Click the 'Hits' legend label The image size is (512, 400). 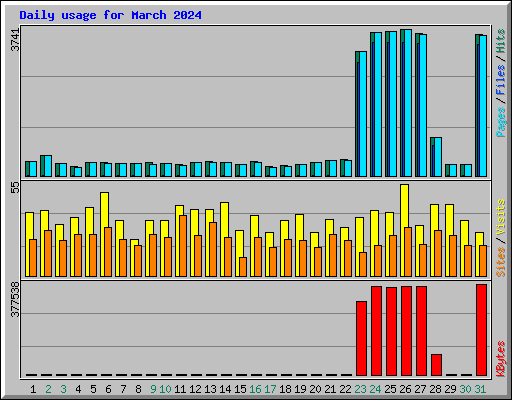pyautogui.click(x=501, y=41)
